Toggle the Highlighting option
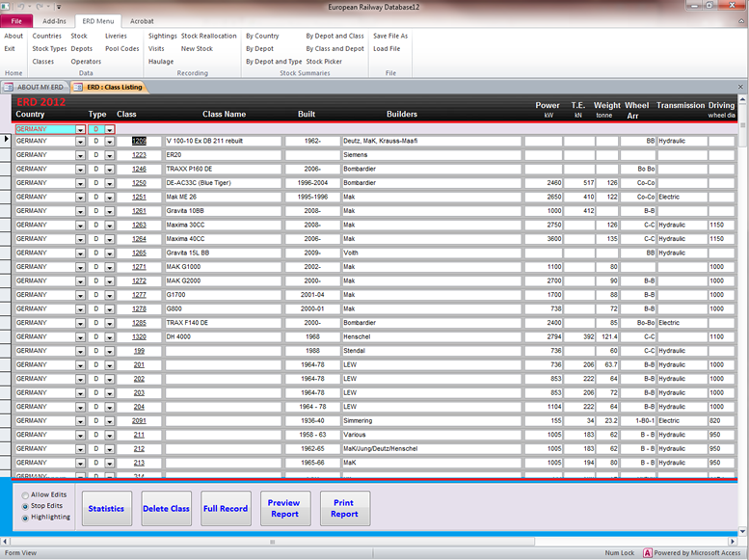 click(25, 518)
